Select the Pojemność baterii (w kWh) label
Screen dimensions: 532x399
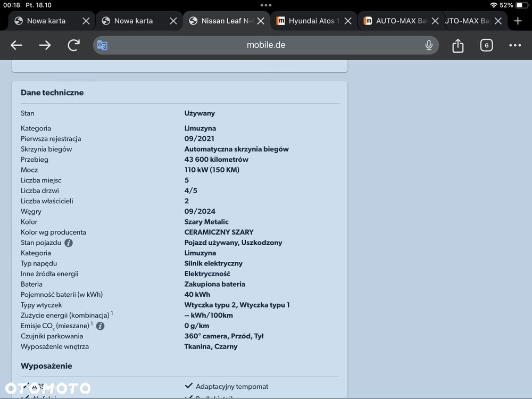(62, 295)
